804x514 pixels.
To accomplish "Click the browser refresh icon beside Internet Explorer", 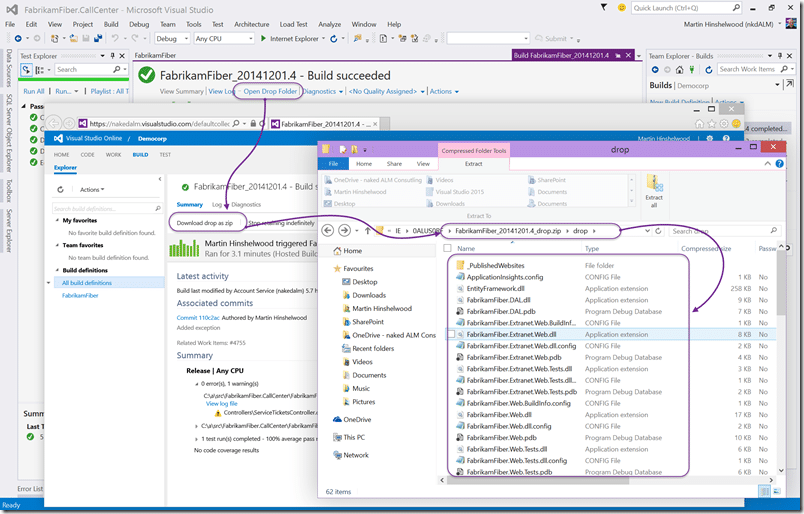I will (x=334, y=38).
